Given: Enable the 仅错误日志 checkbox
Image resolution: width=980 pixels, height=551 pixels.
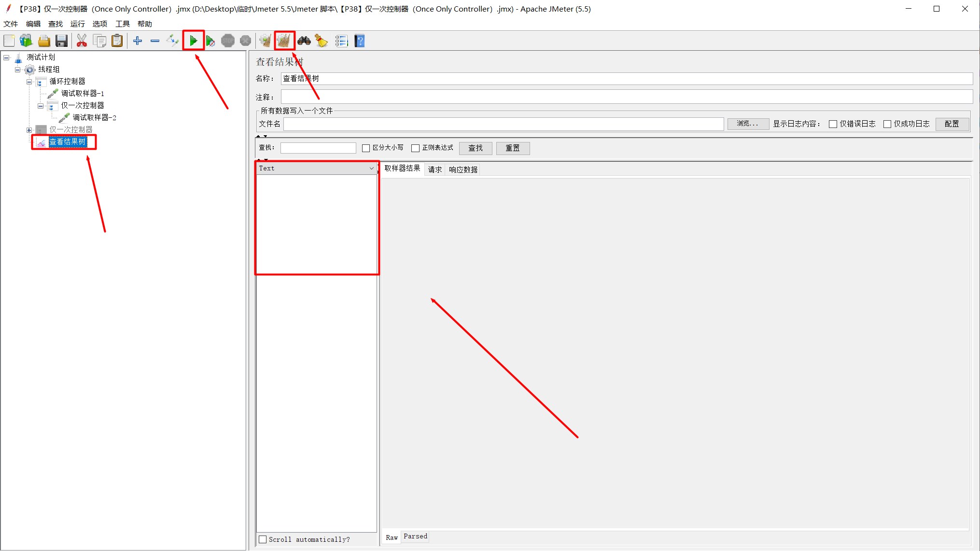Looking at the screenshot, I should [x=833, y=124].
